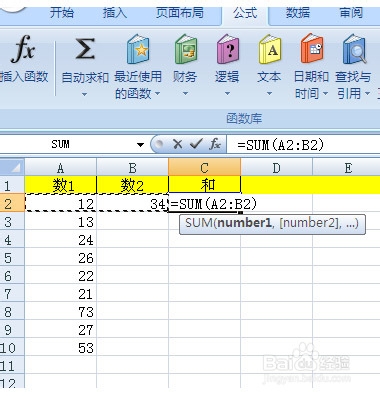
Task: Select row 2 header
Action: tap(12, 203)
